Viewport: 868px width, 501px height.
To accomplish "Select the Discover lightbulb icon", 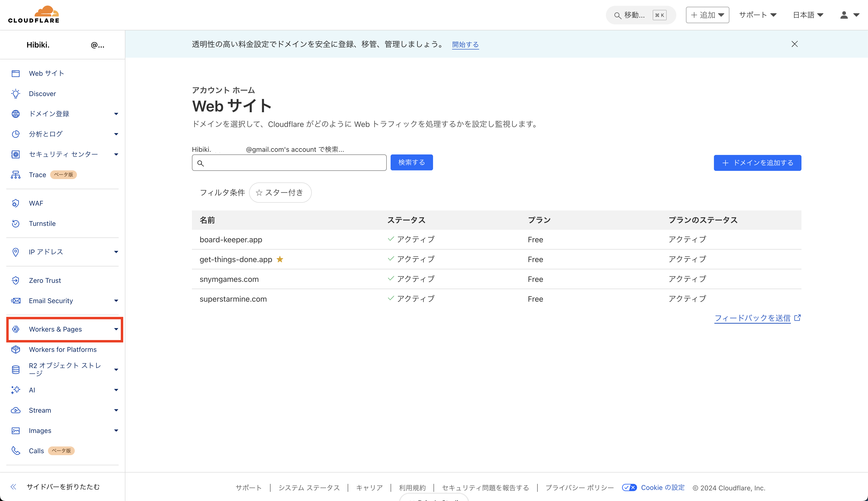I will pos(16,93).
